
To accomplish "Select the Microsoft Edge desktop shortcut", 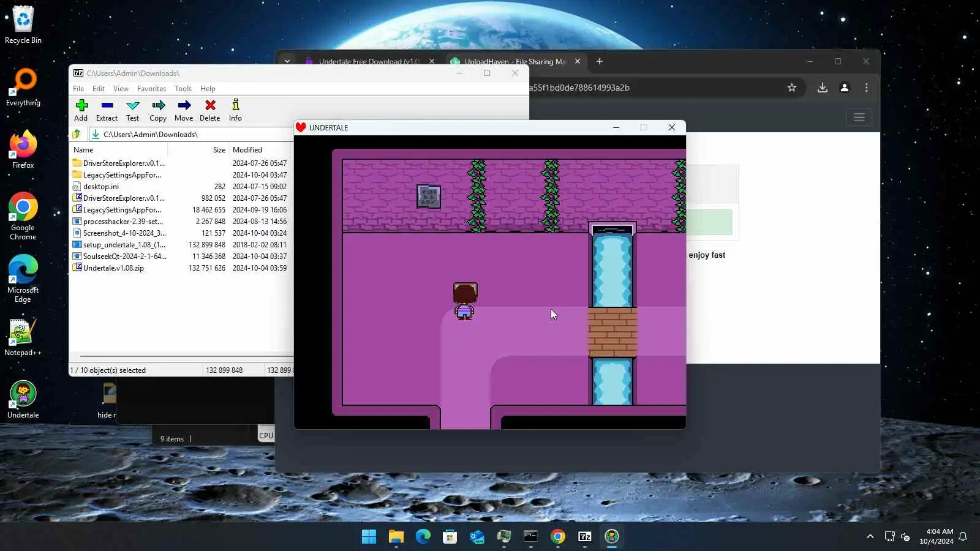I will point(23,279).
